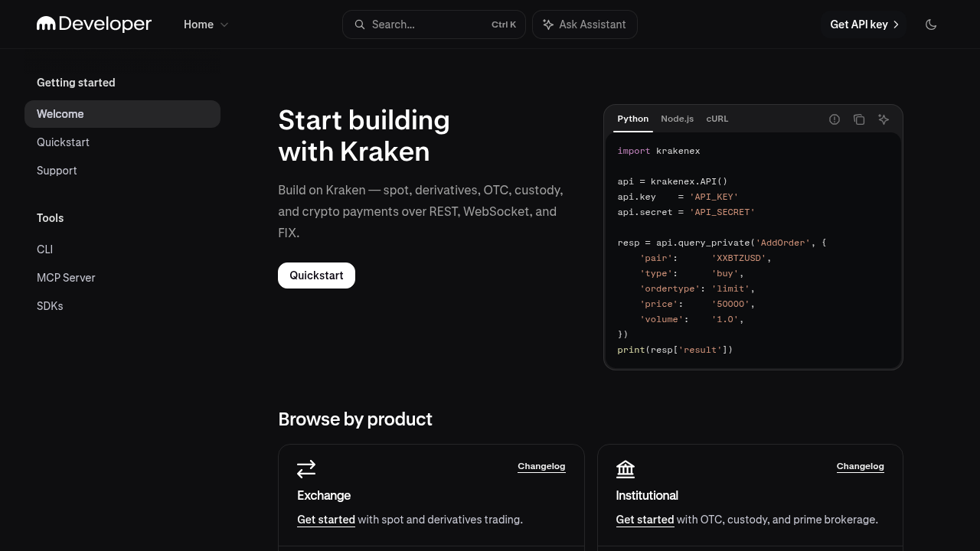
Task: Click the Get API key button
Action: [x=864, y=24]
